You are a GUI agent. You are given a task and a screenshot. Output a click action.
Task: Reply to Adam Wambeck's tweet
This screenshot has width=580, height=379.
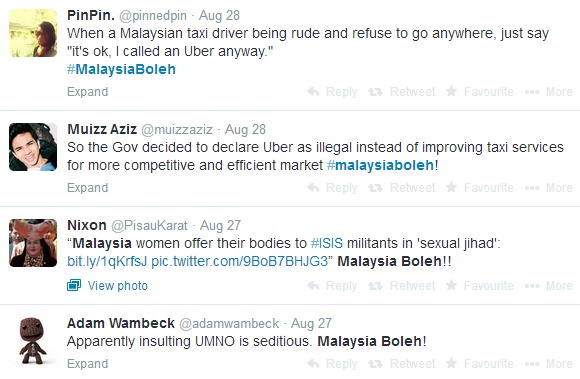coord(332,364)
